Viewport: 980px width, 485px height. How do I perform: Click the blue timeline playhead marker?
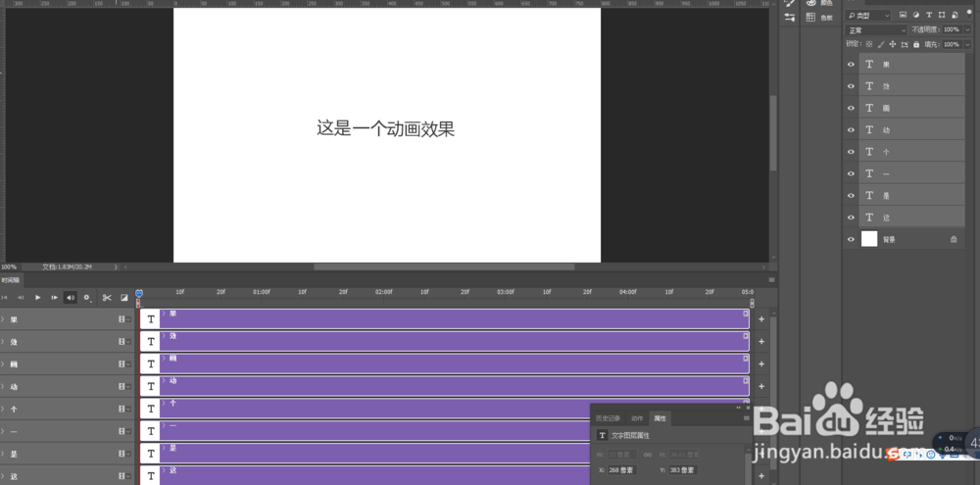tap(139, 293)
